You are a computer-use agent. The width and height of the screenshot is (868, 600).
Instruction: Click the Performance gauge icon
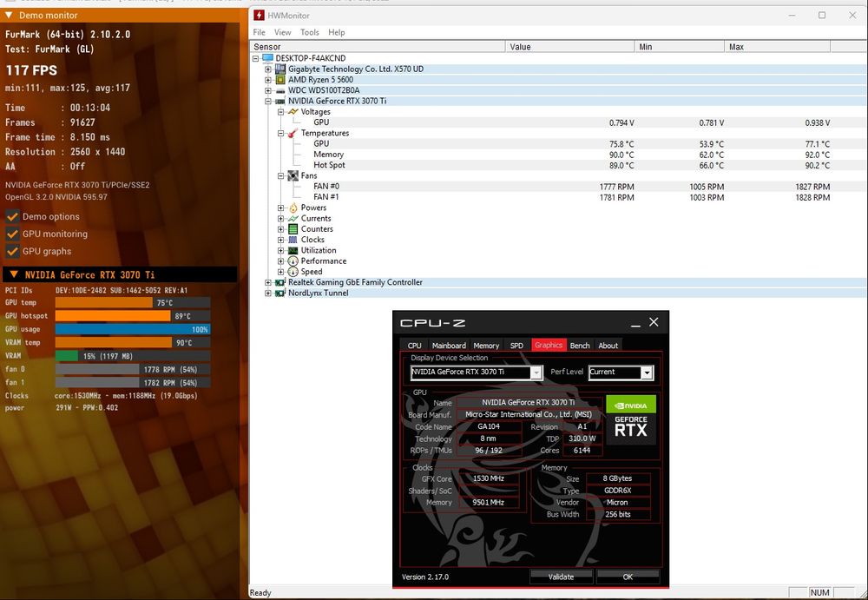pyautogui.click(x=293, y=261)
